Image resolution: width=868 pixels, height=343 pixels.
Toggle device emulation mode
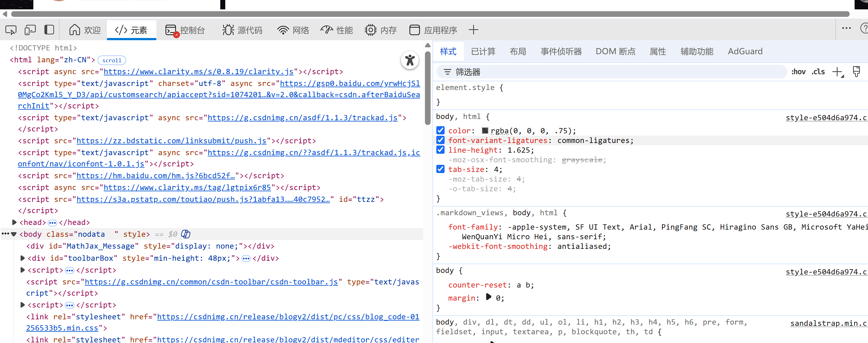tap(30, 30)
